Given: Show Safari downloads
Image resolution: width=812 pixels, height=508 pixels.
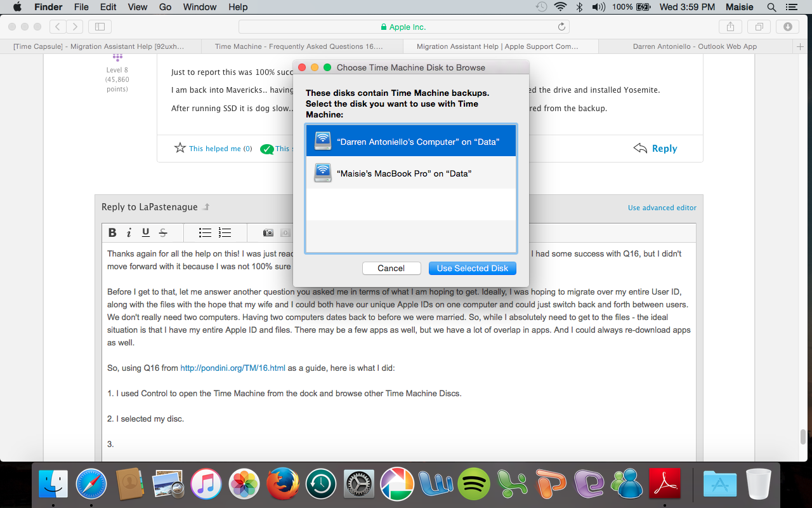Looking at the screenshot, I should coord(787,27).
